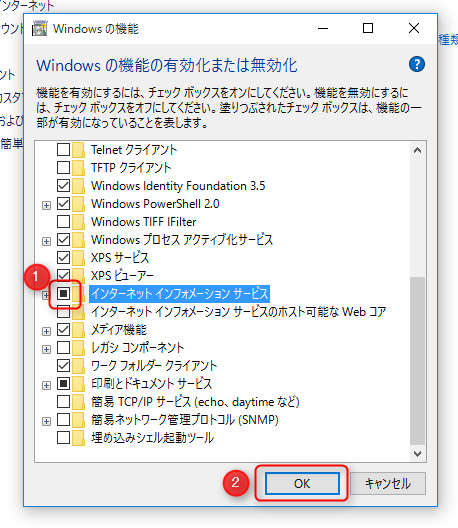Minimize the Windows の機能 dialog
Viewport: 458px width, 528px height.
coord(323,28)
